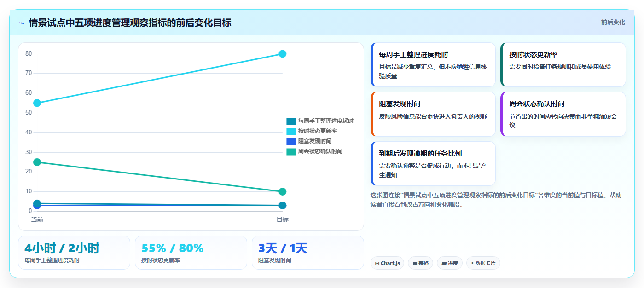Click legend label 周会状态确认时间

click(x=320, y=151)
